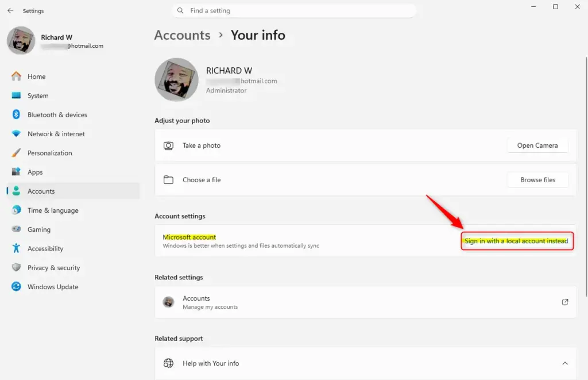
Task: Open Accessibility settings
Action: (x=73, y=248)
